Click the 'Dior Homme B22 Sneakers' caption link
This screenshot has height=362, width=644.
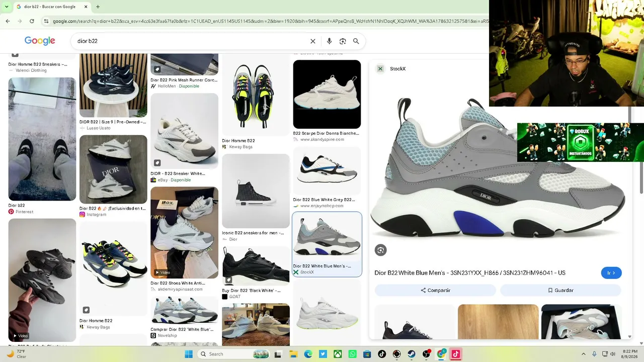coord(38,64)
